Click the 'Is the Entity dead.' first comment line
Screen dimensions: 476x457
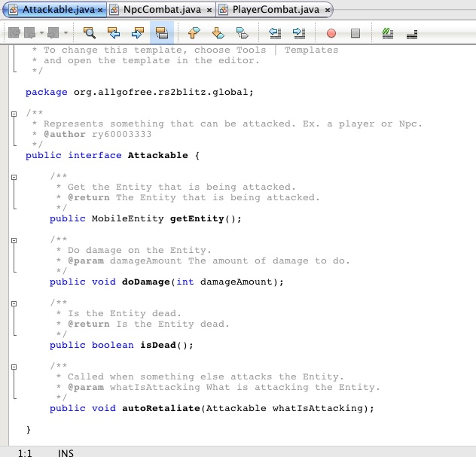tap(118, 313)
